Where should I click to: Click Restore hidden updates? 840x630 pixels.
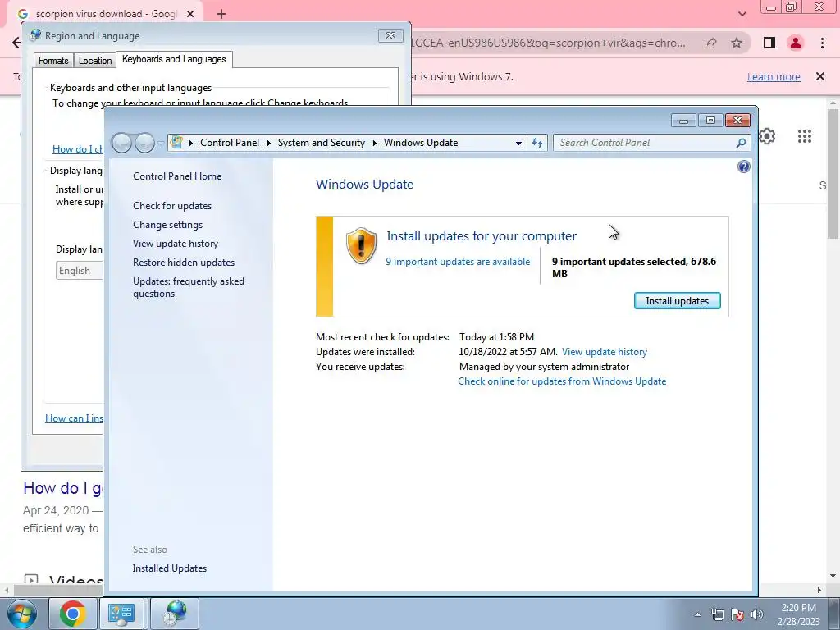(x=184, y=262)
